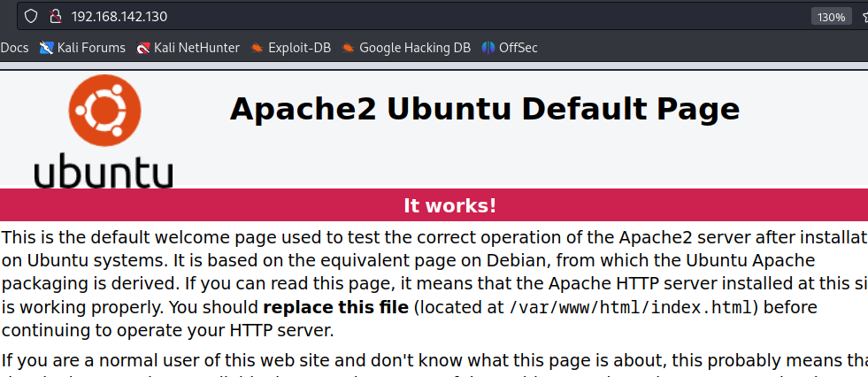Click the line starting 'This is the default welcome page'

pyautogui.click(x=434, y=236)
